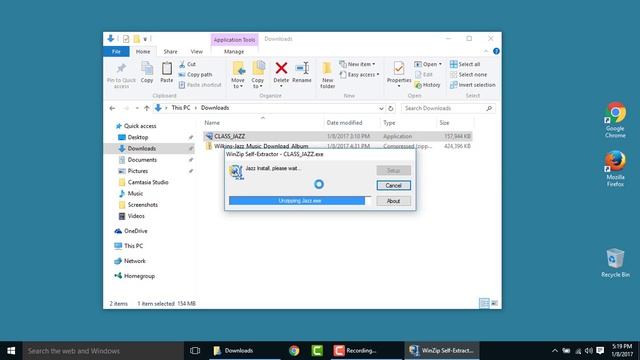Viewport: 640px width, 360px height.
Task: Click the Help question mark icon
Action: click(x=496, y=51)
